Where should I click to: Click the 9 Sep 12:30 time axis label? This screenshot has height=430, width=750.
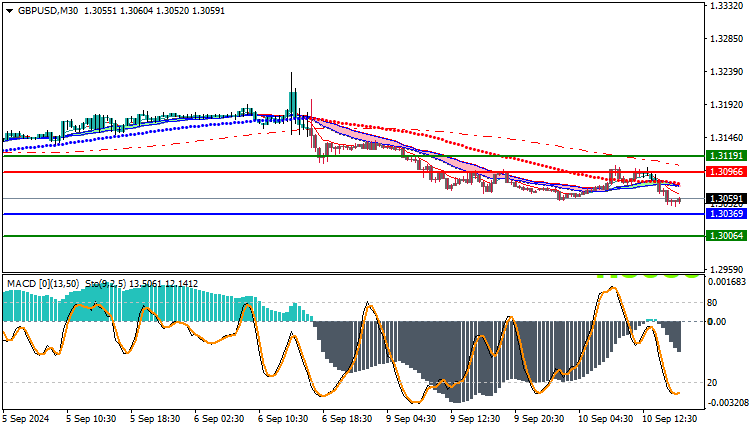[x=475, y=419]
